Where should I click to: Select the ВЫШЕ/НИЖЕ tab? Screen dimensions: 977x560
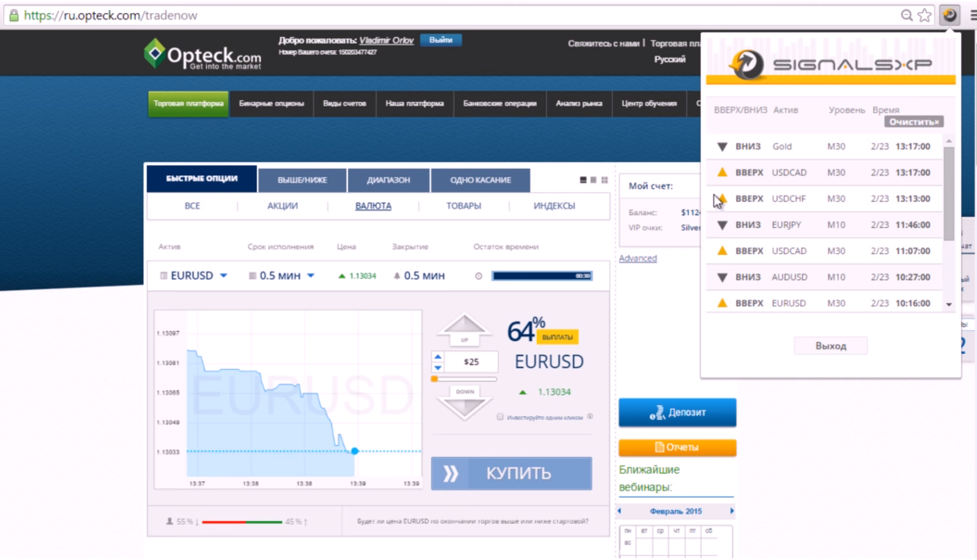[x=302, y=180]
